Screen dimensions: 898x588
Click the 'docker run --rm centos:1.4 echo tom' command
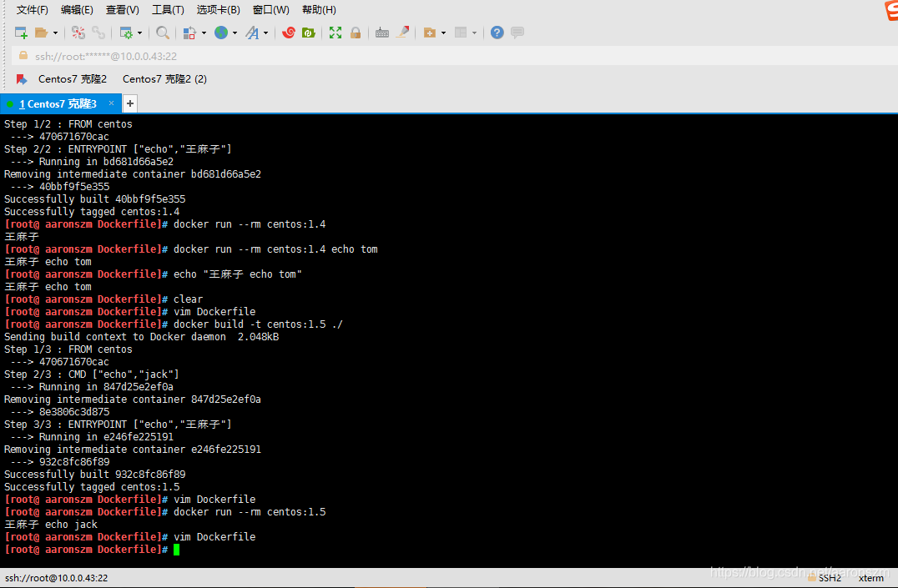[x=275, y=249]
